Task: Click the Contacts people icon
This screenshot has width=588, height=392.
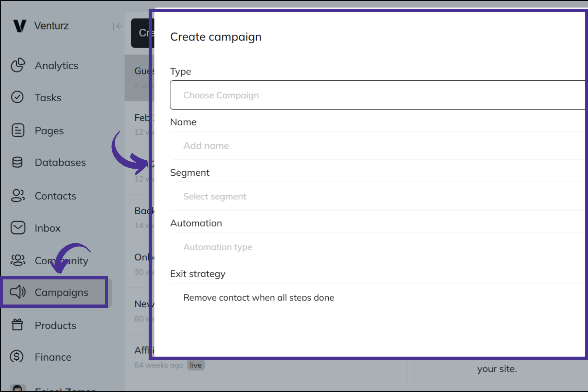Action: (18, 196)
